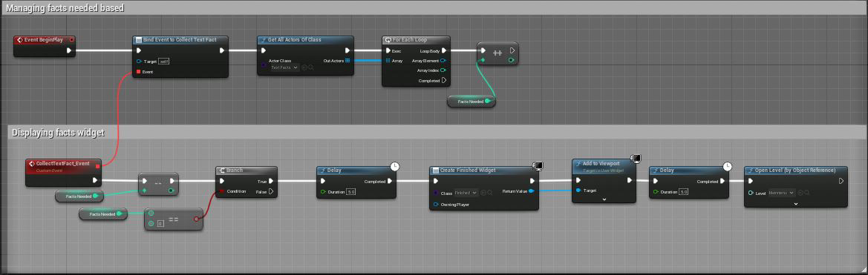
Task: Click the monitor icon on Add to Viewport
Action: [636, 159]
